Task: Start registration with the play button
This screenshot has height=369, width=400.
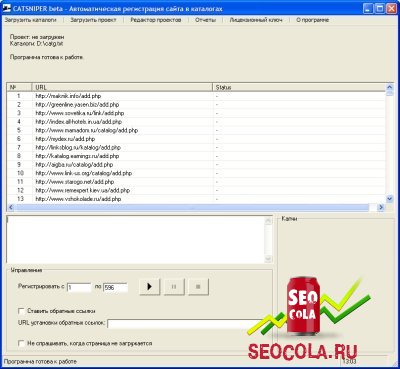Action: (x=149, y=286)
